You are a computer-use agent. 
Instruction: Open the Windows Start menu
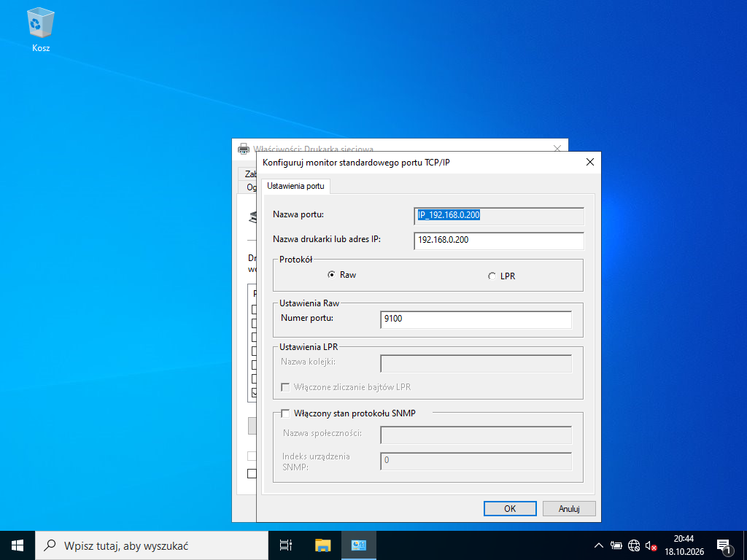(18, 545)
